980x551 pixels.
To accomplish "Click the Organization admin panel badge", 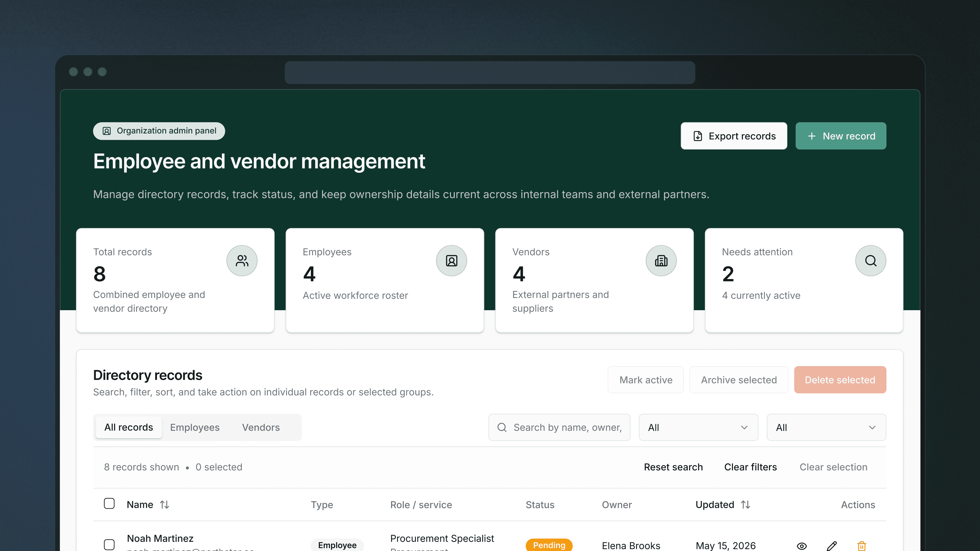I will pos(159,131).
